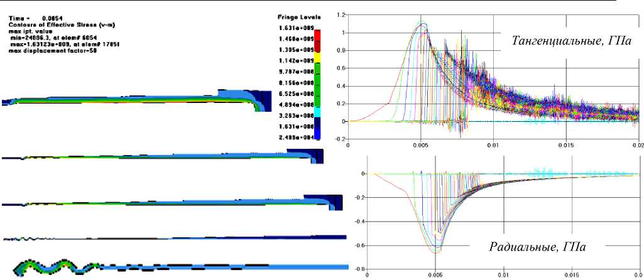Pick the bottom bright blue legend band
This screenshot has height=280, width=644.
[318, 134]
